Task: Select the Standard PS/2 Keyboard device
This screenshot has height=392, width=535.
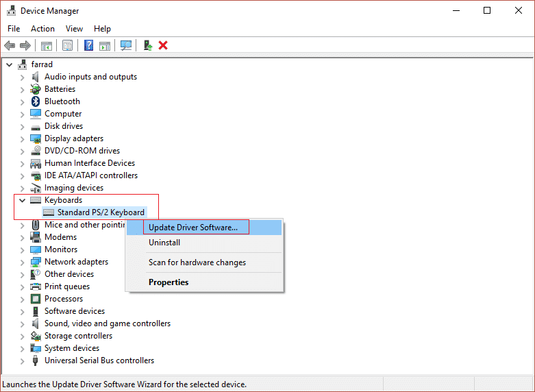Action: 101,212
